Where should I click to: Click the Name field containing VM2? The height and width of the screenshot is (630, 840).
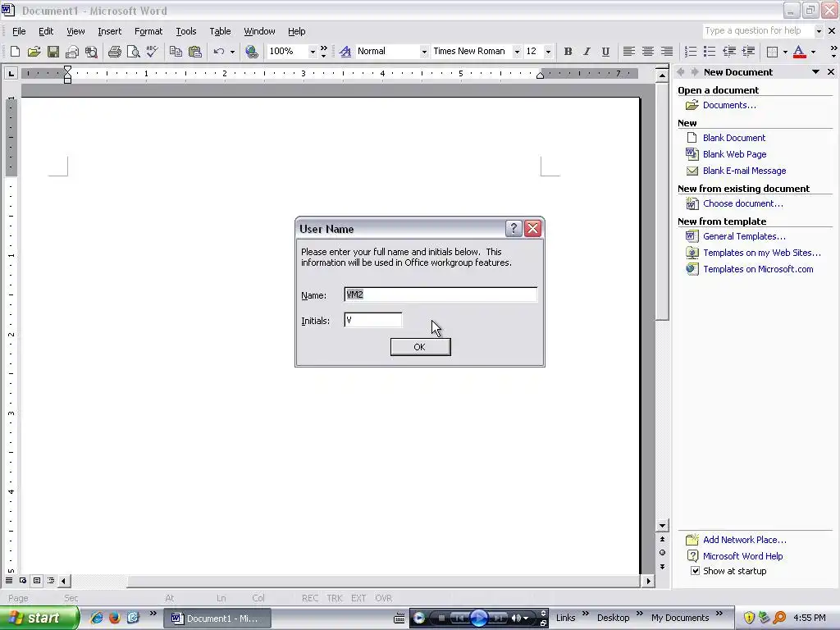click(x=441, y=294)
